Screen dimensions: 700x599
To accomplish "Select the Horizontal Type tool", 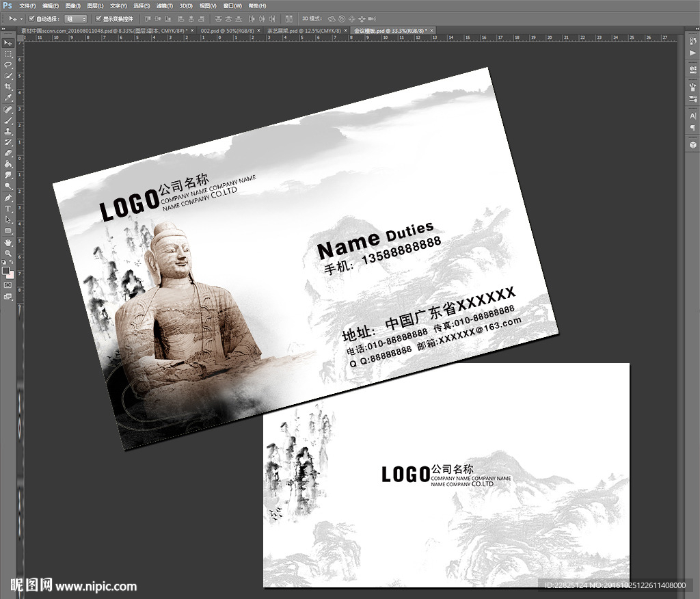I will coord(8,209).
